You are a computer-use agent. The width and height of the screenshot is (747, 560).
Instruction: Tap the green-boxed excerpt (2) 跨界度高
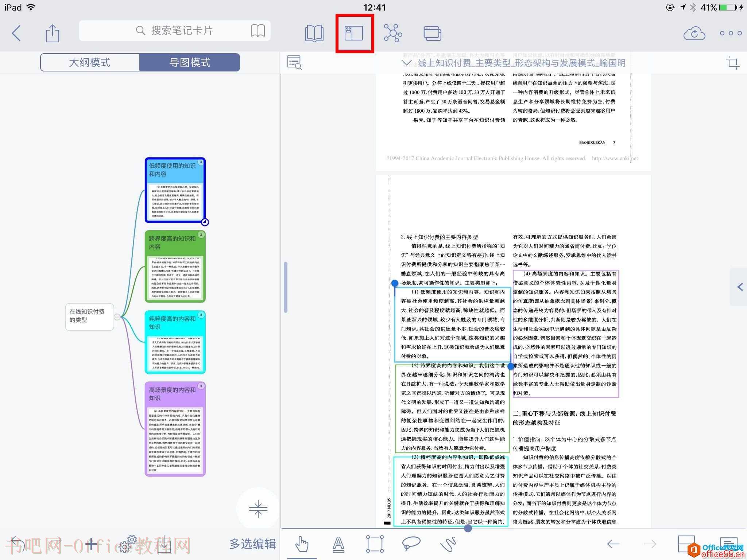pyautogui.click(x=453, y=409)
